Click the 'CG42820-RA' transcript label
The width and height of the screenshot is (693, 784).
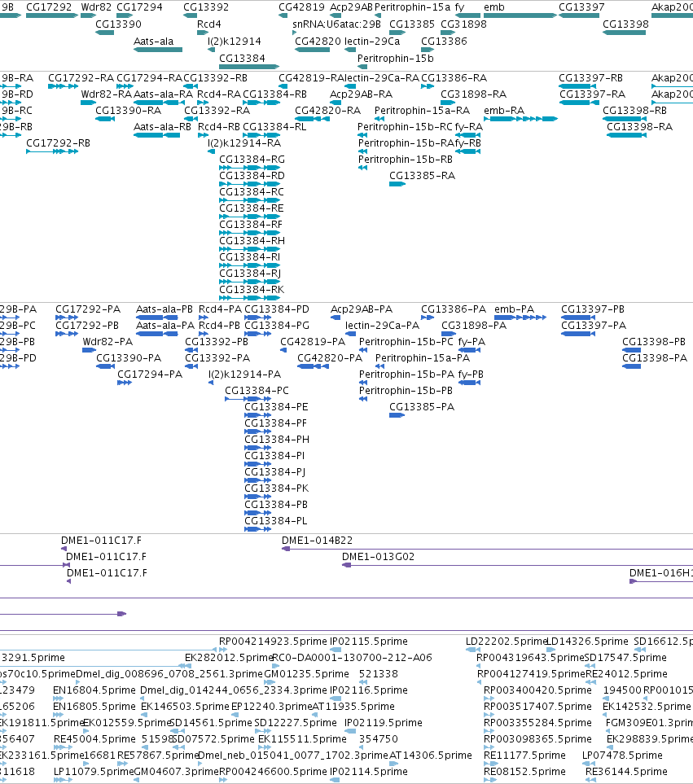pyautogui.click(x=327, y=111)
